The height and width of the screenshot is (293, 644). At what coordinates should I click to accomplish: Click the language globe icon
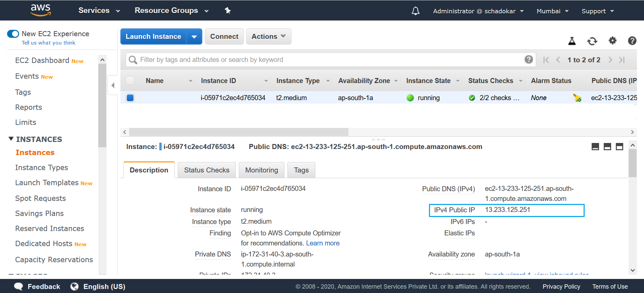[74, 287]
